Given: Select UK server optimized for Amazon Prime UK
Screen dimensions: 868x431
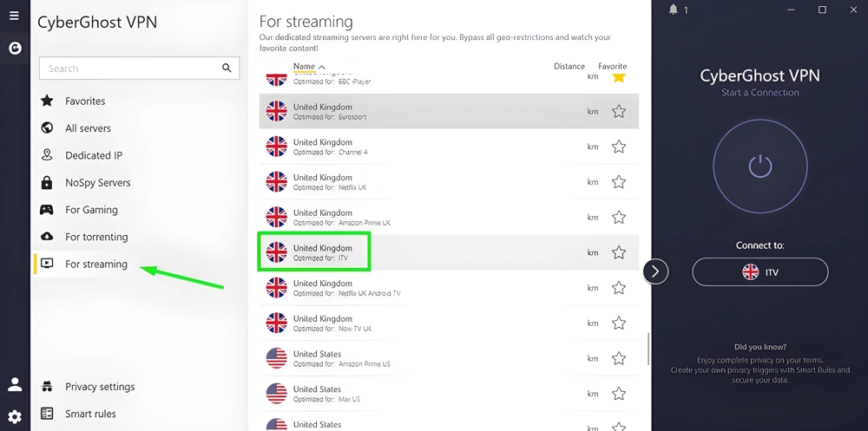Looking at the screenshot, I should pyautogui.click(x=449, y=218).
